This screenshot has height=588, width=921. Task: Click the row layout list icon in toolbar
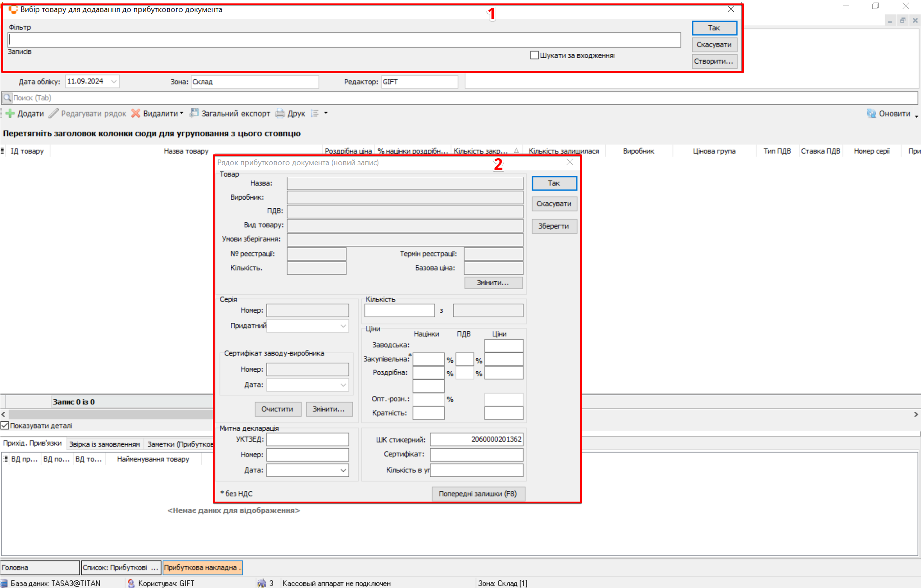coord(315,113)
